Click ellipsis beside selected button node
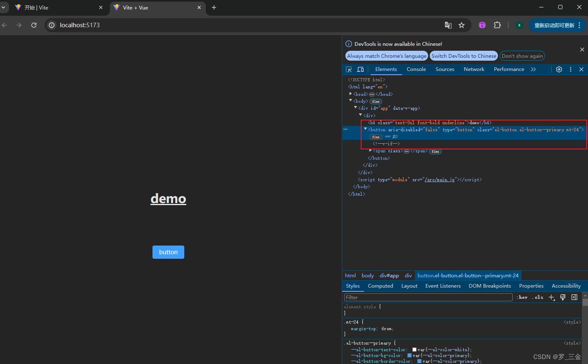 (x=345, y=129)
